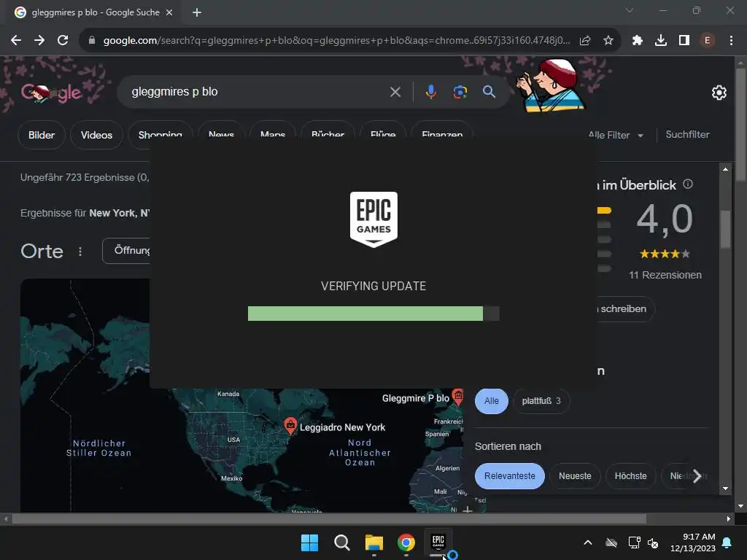The width and height of the screenshot is (747, 560).
Task: Select the Alle reviews filter chip
Action: 492,401
